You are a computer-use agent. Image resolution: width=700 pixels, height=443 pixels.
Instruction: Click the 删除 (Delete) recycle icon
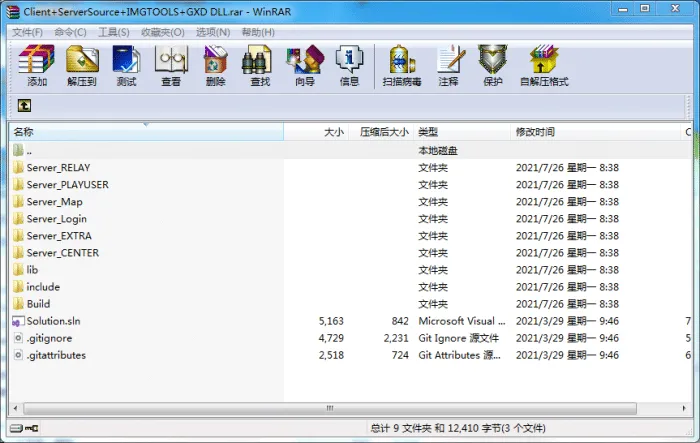click(x=216, y=65)
